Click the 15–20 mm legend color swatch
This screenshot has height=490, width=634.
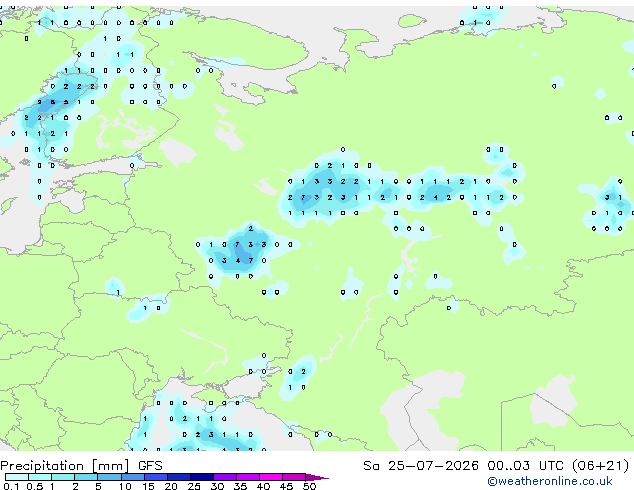155,477
